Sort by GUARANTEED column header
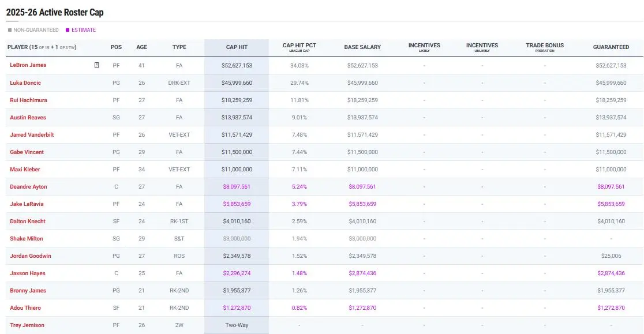 [611, 47]
